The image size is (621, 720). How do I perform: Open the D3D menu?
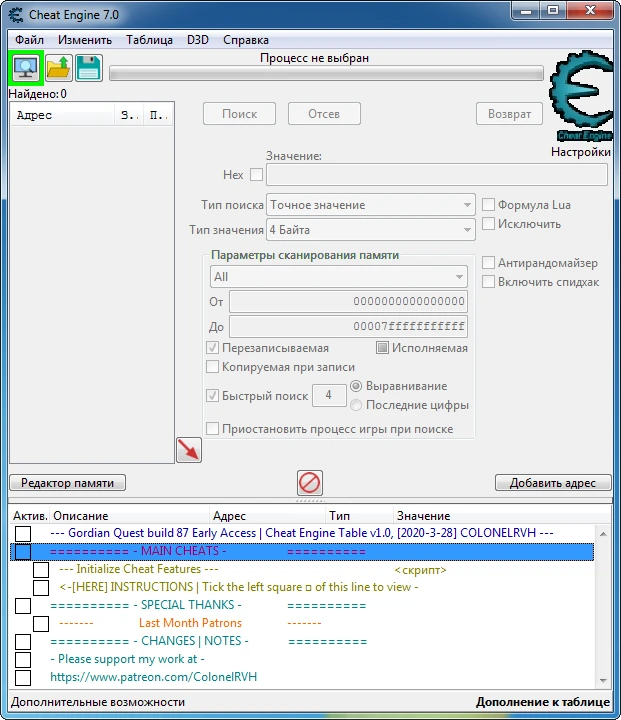pyautogui.click(x=198, y=40)
